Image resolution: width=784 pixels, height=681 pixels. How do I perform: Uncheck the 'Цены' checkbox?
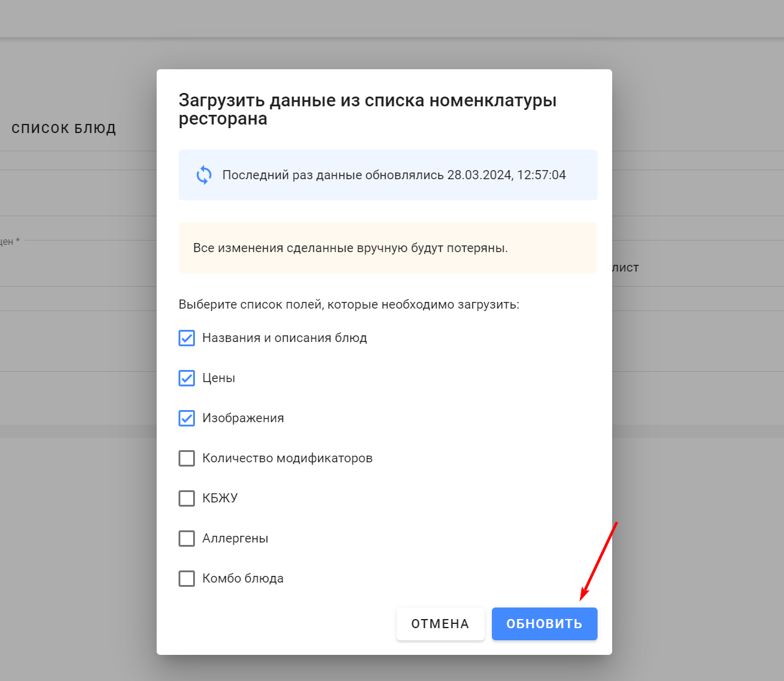[186, 378]
